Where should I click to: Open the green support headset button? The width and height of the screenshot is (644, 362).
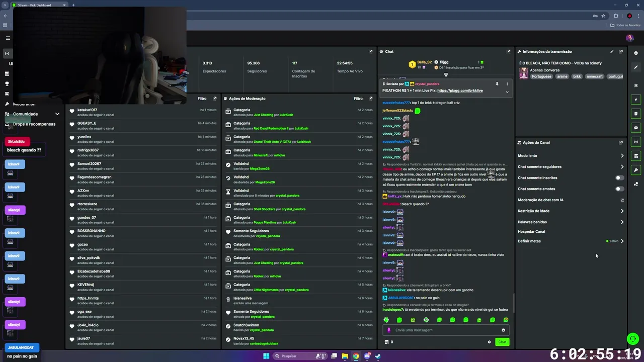[x=633, y=339]
